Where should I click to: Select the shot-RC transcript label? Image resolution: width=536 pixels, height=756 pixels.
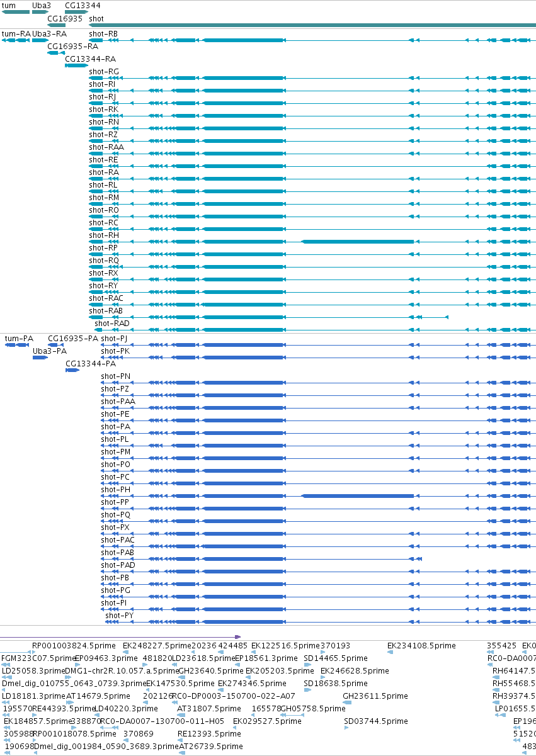pos(103,223)
